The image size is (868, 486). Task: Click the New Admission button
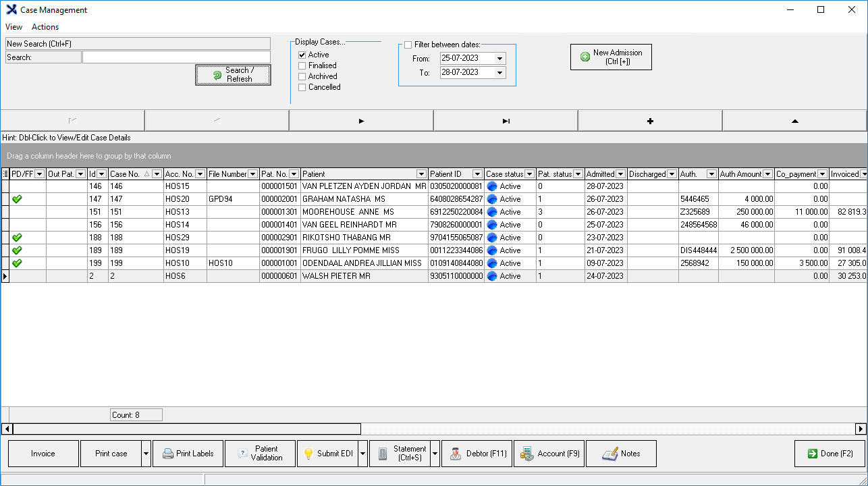tap(611, 57)
